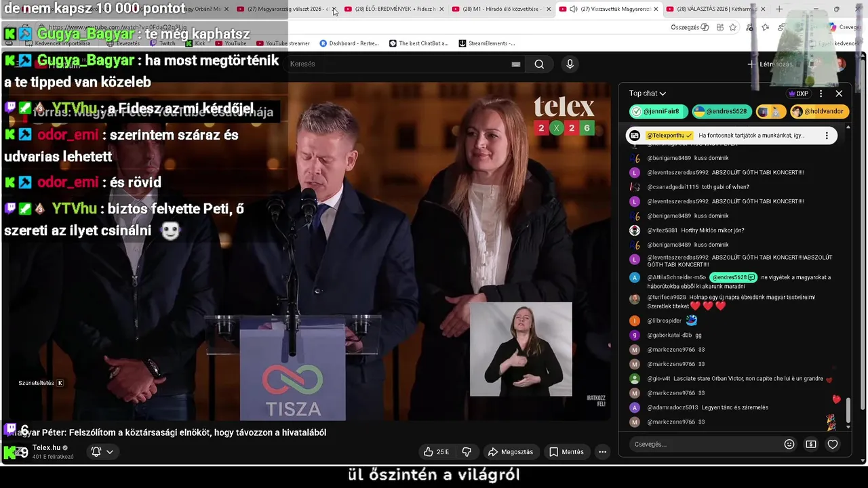Viewport: 868px width, 488px height.
Task: Bookmark this page with the star icon
Action: pos(733,27)
